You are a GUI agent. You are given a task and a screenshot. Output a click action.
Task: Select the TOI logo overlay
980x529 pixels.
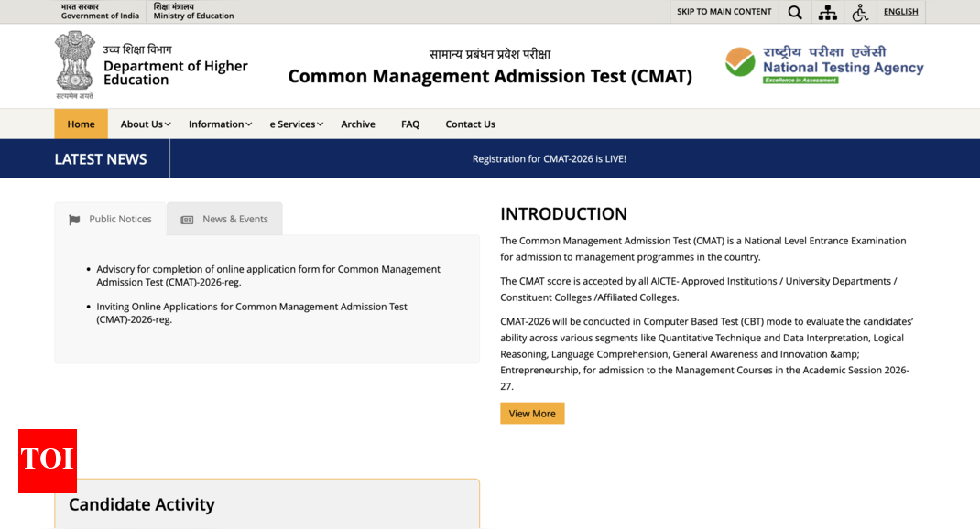click(x=47, y=462)
